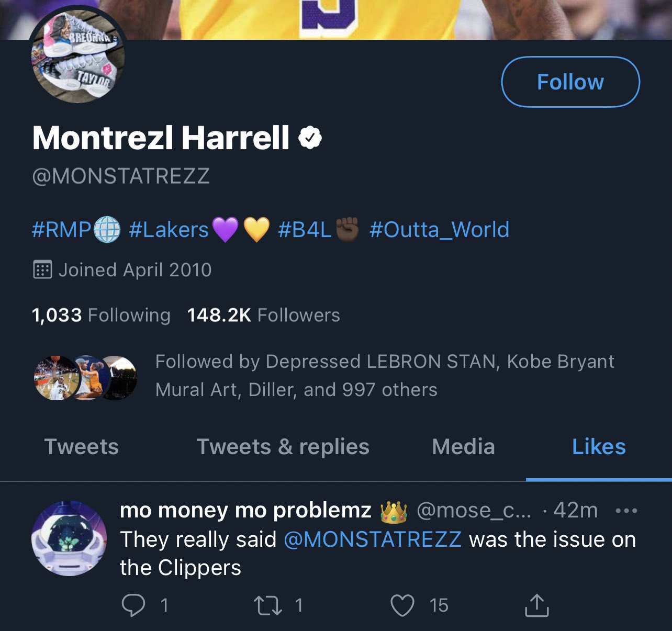Viewport: 672px width, 631px height.
Task: View the 148.2K Followers list
Action: tap(263, 315)
